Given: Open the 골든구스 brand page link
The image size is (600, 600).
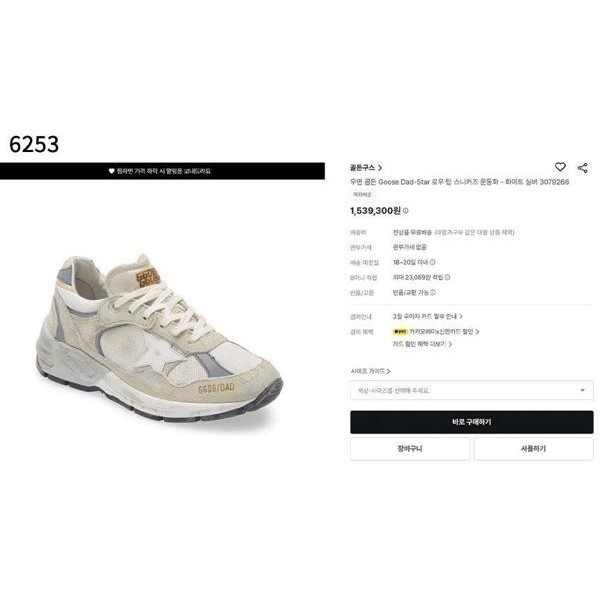Looking at the screenshot, I should tap(365, 168).
